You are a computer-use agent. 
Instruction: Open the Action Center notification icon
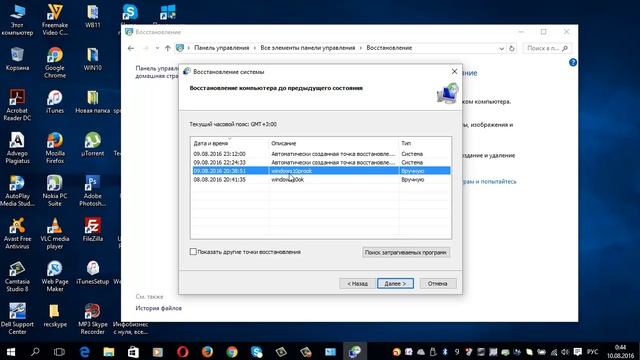(578, 351)
